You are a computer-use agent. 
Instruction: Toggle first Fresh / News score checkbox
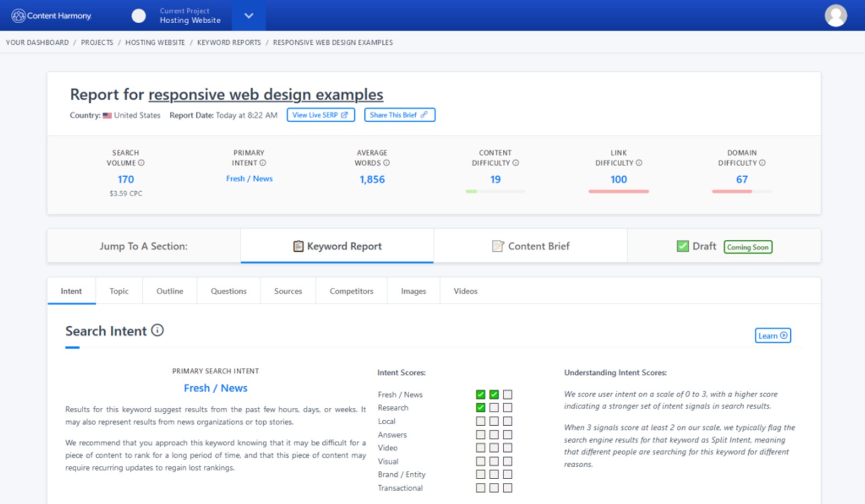[481, 394]
